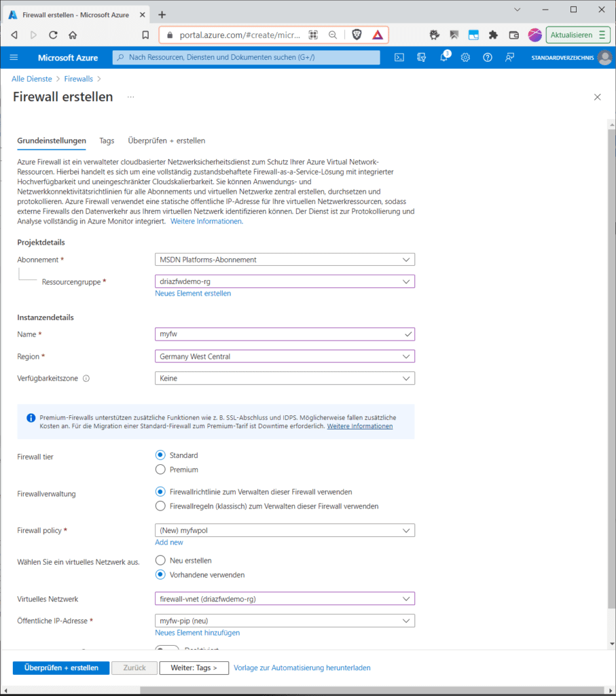Viewport: 616px width, 696px height.
Task: Click Neues Element hinzufügen link
Action: click(x=198, y=633)
